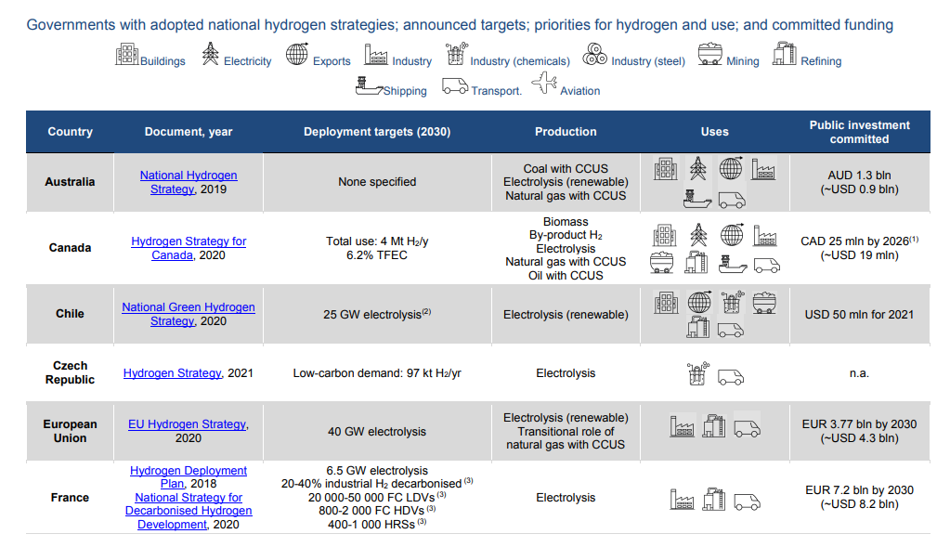Pick the chemicals industry icon in Chile's row
This screenshot has width=950, height=560.
click(x=733, y=301)
